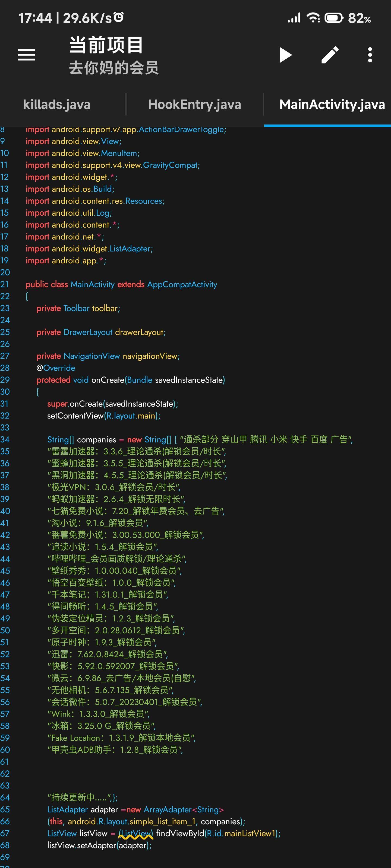Click the 壁纸秀秀 string line
Viewport: 391px width, 868px height.
(115, 571)
